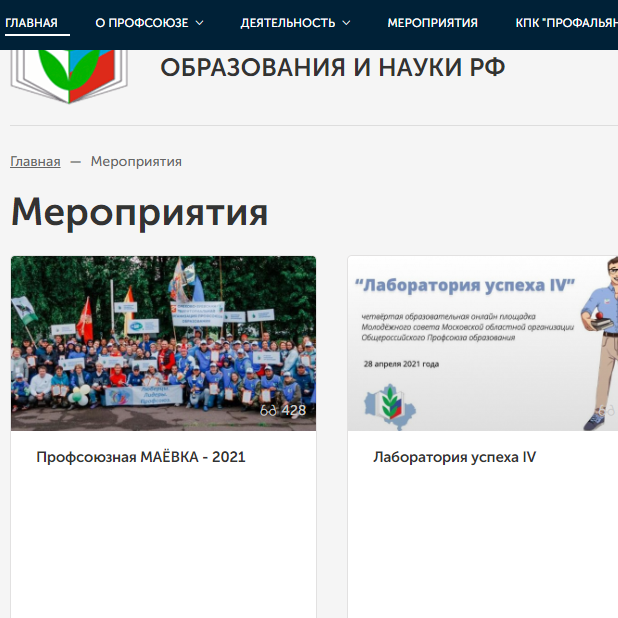Click the trade union logo emblem
This screenshot has height=618, width=618.
(x=69, y=75)
